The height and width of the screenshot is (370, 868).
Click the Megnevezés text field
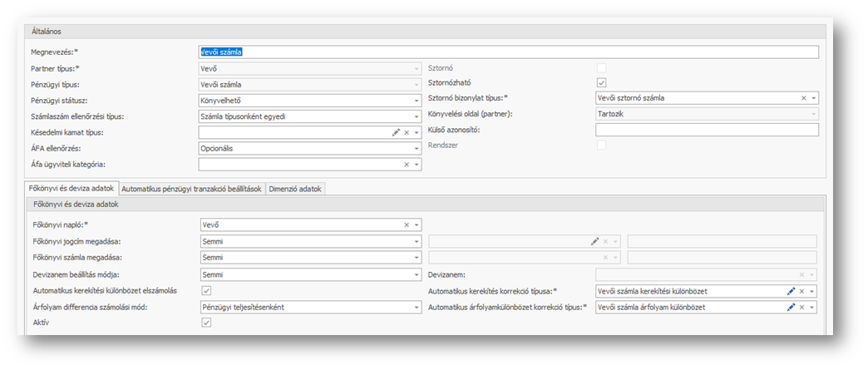click(x=507, y=52)
